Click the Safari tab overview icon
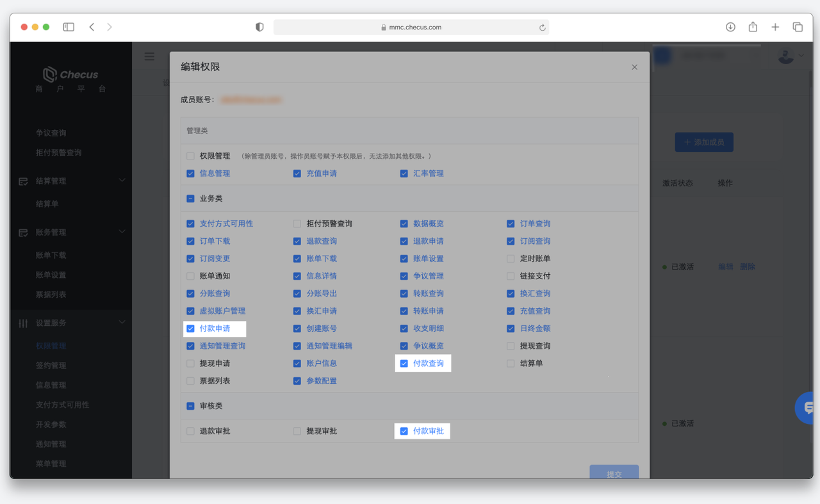 point(798,27)
